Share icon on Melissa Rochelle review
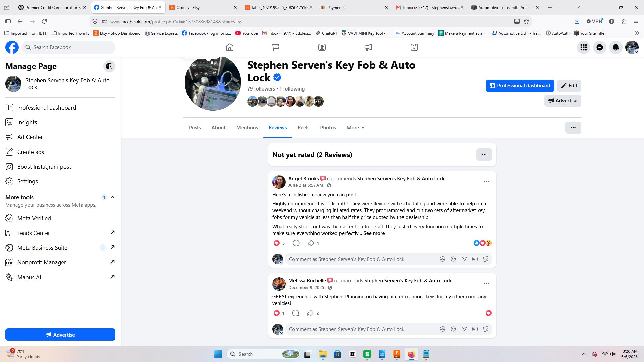This screenshot has height=362, width=644. [x=310, y=313]
